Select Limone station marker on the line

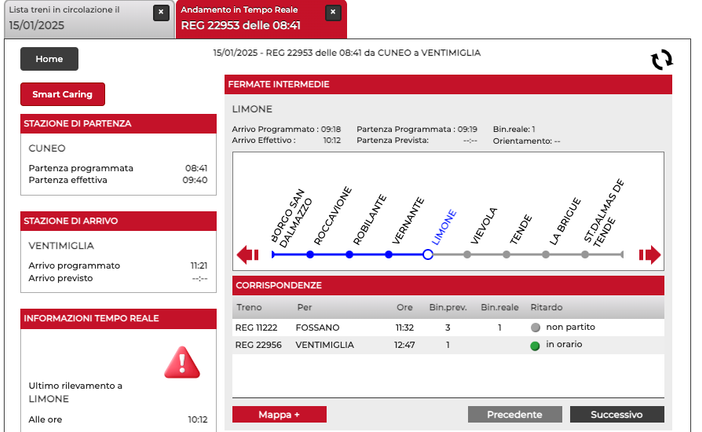pyautogui.click(x=428, y=255)
